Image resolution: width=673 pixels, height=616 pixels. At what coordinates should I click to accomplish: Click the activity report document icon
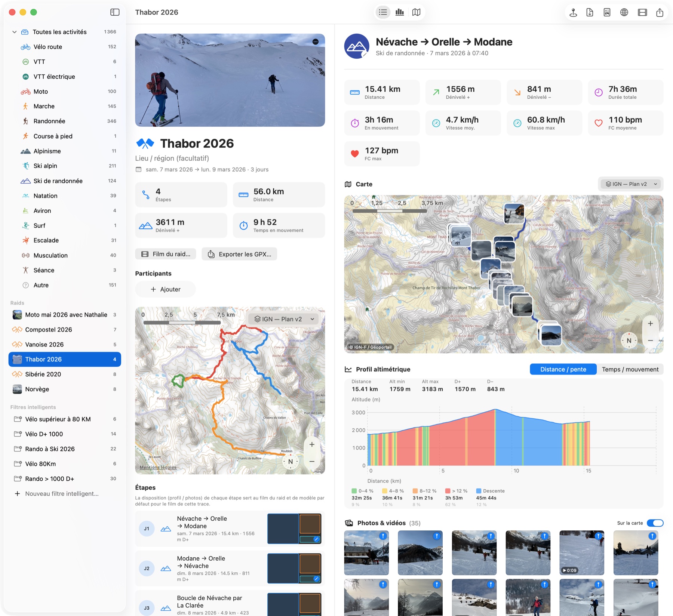[607, 12]
